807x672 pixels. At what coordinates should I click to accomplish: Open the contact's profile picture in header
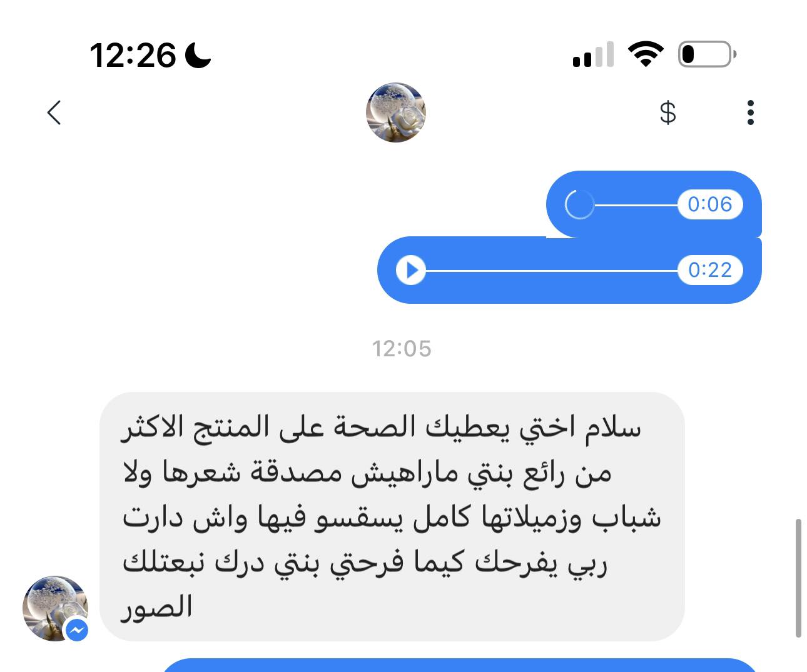(395, 113)
